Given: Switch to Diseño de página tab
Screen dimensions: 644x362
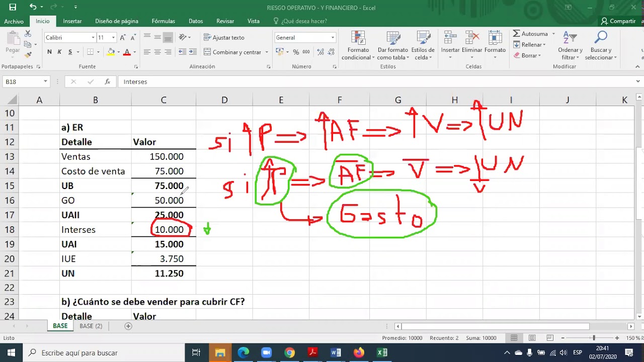Looking at the screenshot, I should [x=117, y=21].
